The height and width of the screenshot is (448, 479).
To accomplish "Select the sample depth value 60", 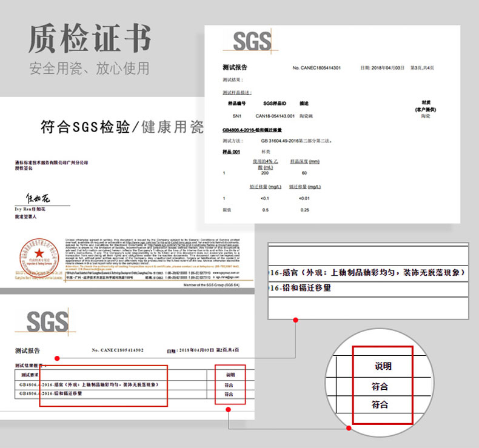I will [304, 173].
